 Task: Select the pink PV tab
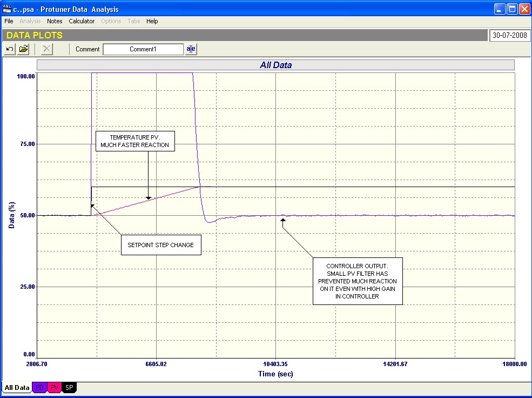point(55,388)
